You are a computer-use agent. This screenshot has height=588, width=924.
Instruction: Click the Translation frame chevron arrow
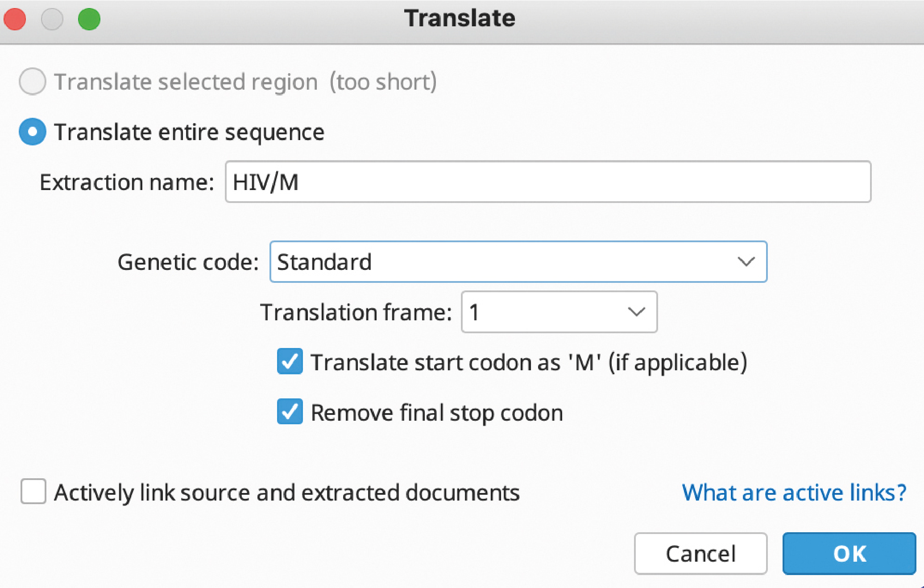(636, 312)
